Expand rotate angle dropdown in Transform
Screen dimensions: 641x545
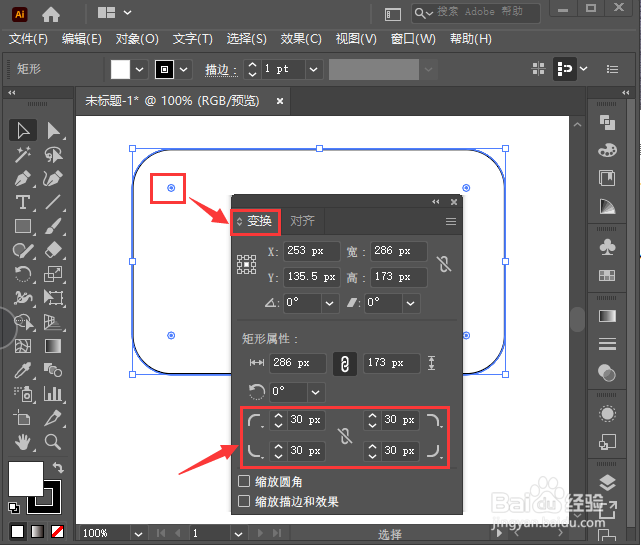point(329,303)
